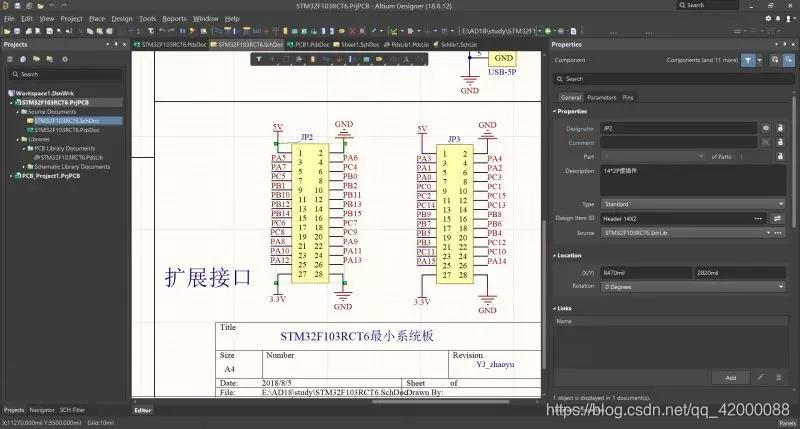Collapse the Source Documents folder
Image resolution: width=800 pixels, height=429 pixels.
click(18, 112)
